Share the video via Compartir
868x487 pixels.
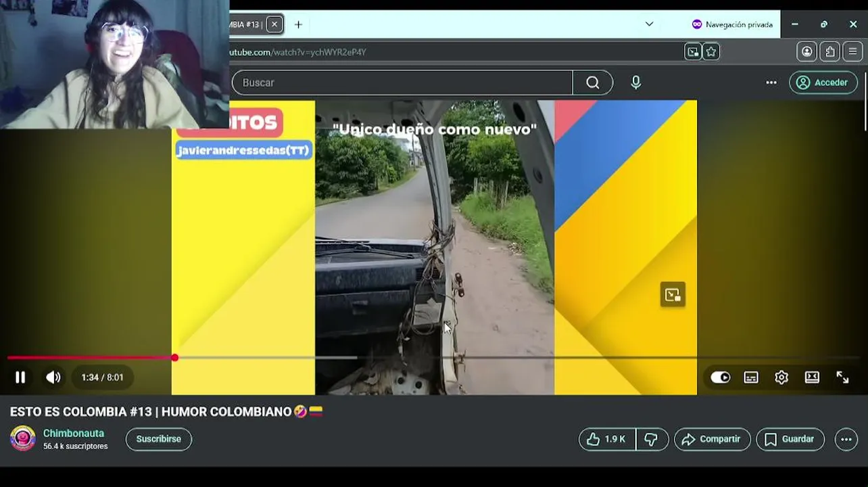click(x=712, y=439)
